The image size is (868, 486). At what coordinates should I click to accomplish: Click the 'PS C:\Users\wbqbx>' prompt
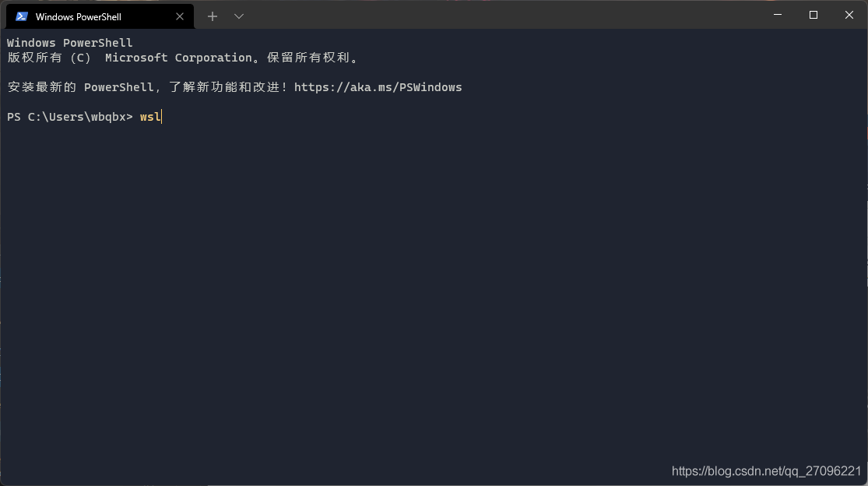click(x=70, y=117)
